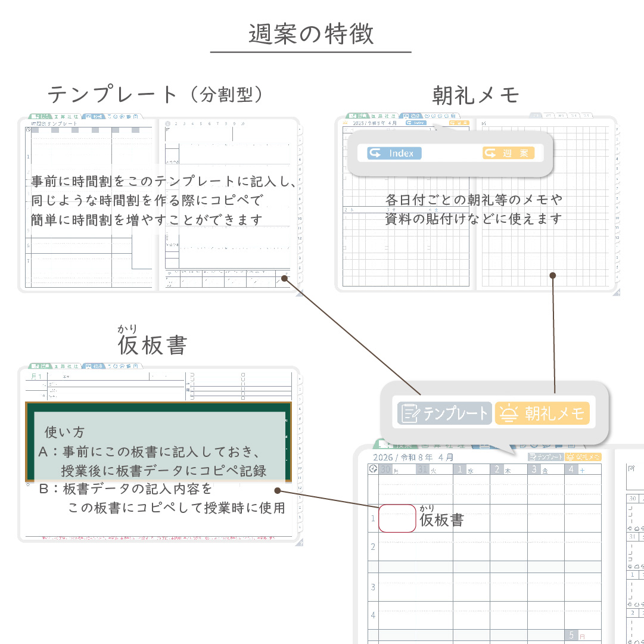Open 朝礼メモ via the large yellow button
Screen dimensions: 644x644
[542, 413]
